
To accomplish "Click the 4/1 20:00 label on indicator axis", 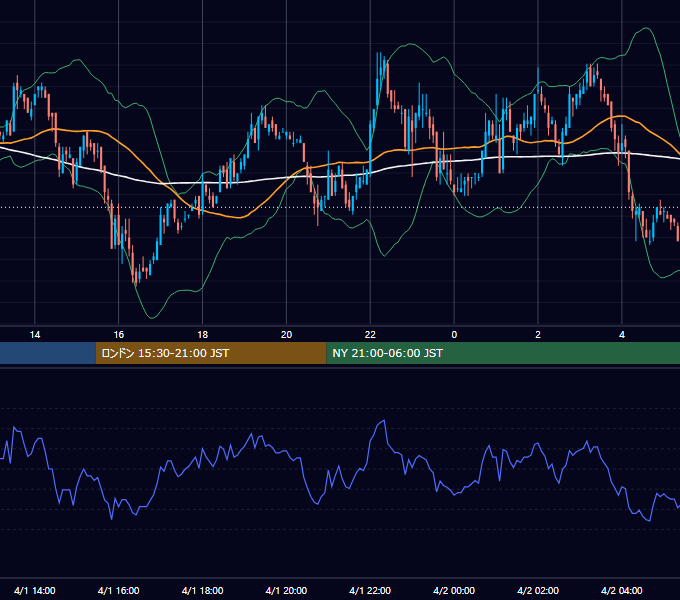I will click(286, 590).
